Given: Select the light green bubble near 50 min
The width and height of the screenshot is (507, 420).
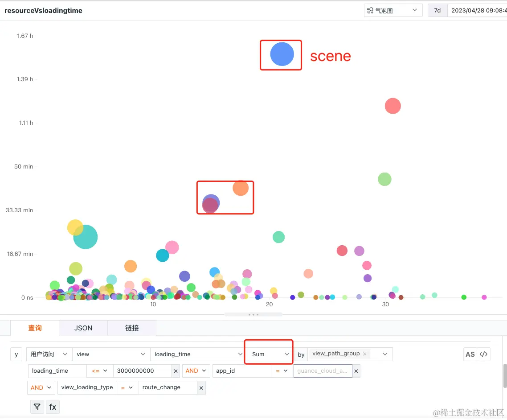Looking at the screenshot, I should [x=384, y=179].
